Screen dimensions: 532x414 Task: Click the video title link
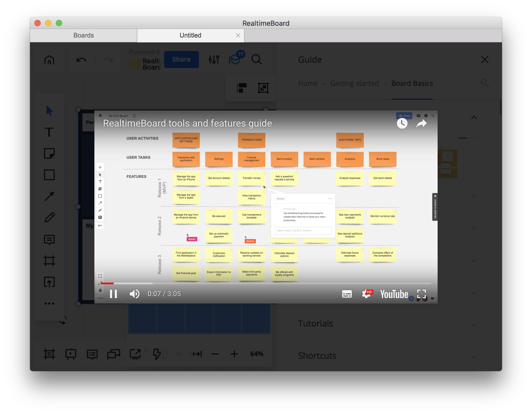point(187,123)
